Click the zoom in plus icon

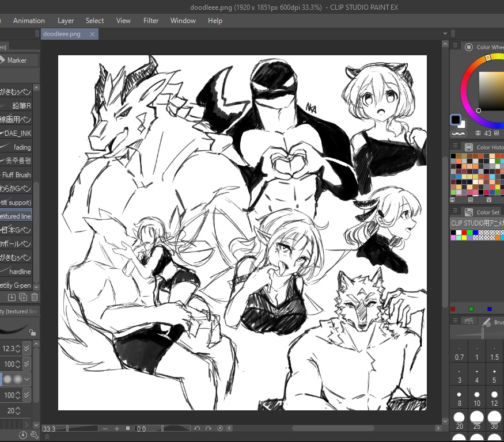(x=117, y=429)
